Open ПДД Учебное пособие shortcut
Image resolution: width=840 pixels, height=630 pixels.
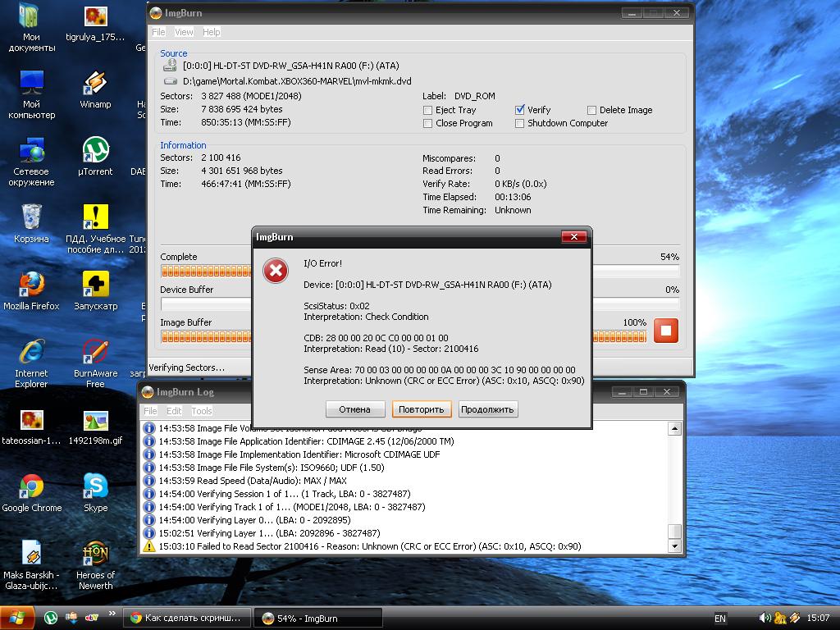click(95, 230)
